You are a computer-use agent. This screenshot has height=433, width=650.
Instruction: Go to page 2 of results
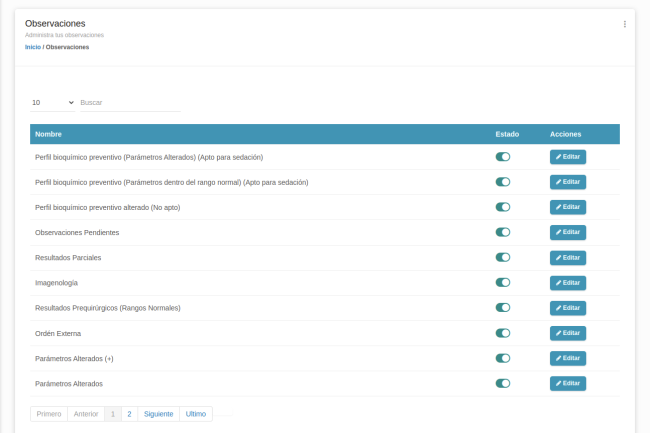129,413
